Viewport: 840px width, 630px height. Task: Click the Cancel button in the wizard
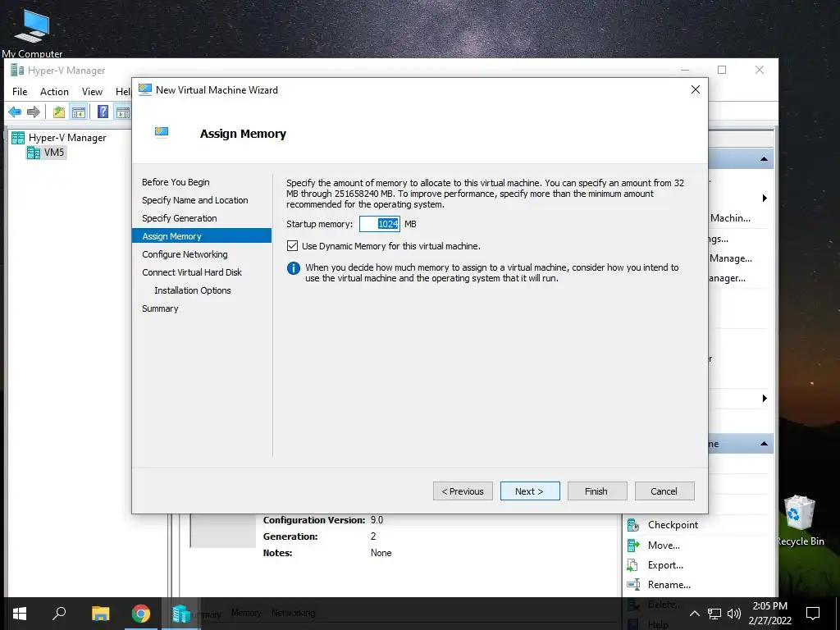[x=664, y=491]
